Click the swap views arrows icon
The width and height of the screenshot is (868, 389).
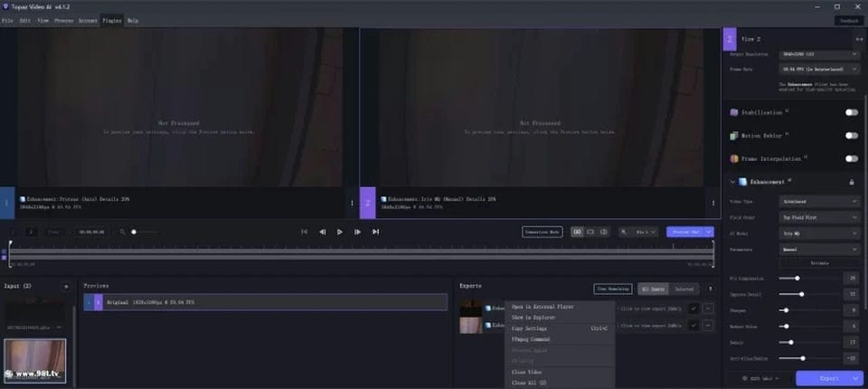[859, 39]
